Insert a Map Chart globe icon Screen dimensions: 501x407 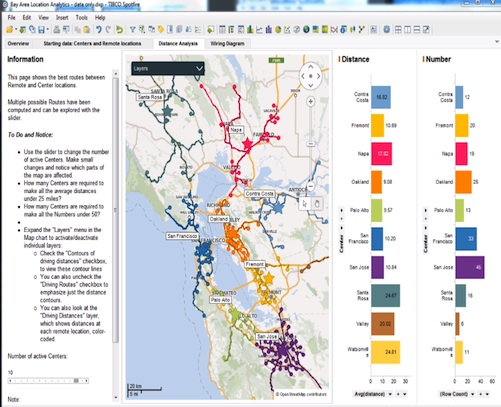(x=306, y=30)
